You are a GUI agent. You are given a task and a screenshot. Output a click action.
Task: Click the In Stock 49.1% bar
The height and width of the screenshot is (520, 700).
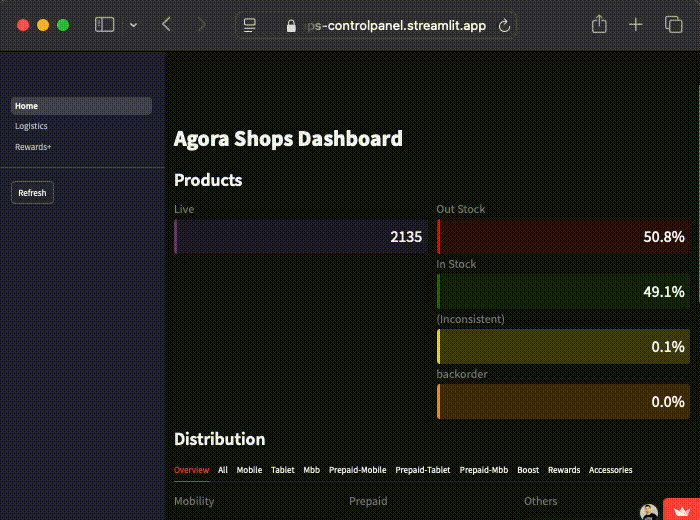[563, 291]
